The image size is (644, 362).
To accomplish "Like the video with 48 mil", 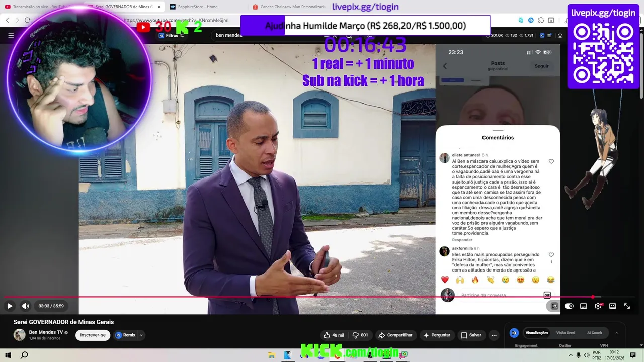I will click(334, 335).
